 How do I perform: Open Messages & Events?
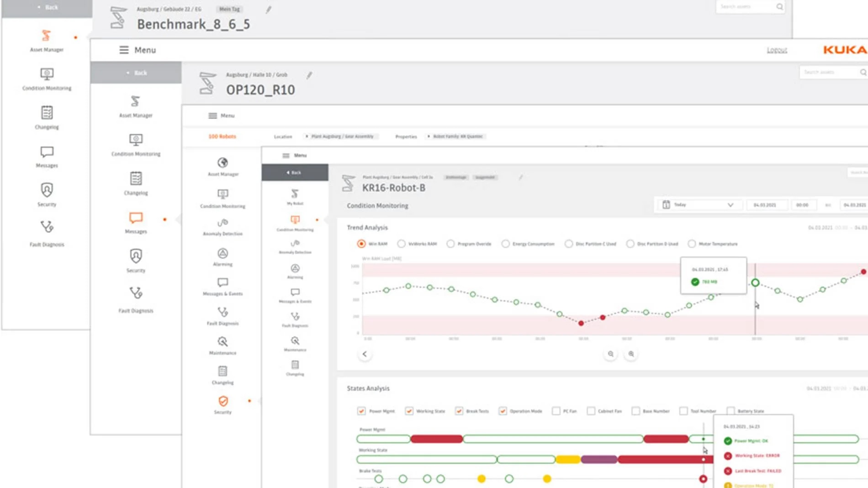pos(222,287)
